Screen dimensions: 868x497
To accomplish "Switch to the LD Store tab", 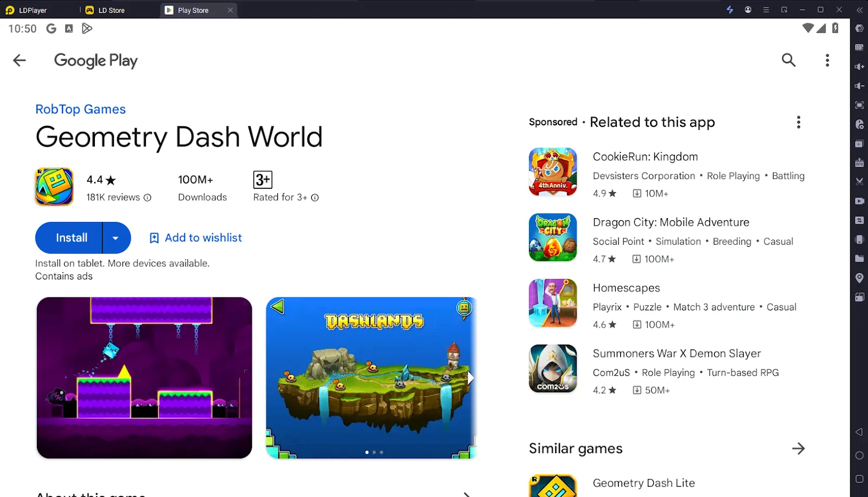I will point(111,10).
